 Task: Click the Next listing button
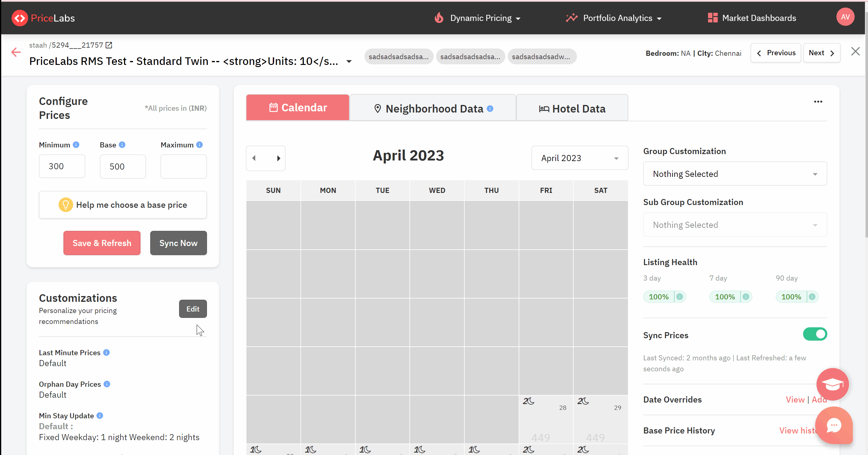click(822, 53)
